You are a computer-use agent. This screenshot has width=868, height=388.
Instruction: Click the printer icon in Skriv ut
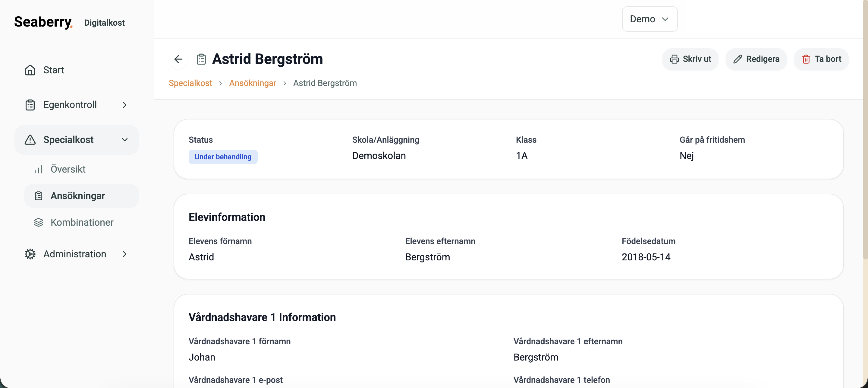pyautogui.click(x=674, y=59)
